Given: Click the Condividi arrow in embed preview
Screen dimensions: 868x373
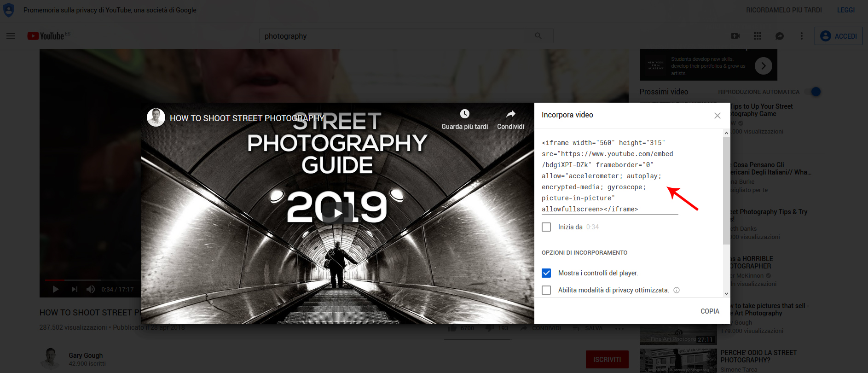Looking at the screenshot, I should click(510, 114).
